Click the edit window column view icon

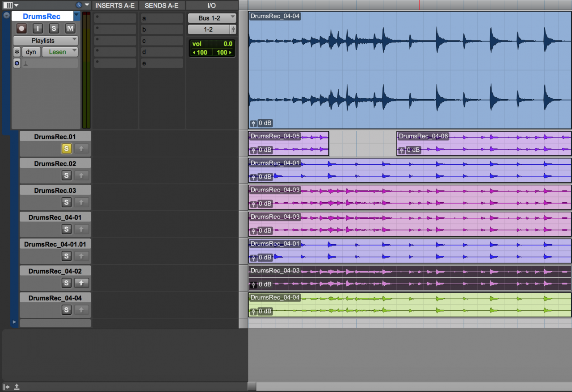tap(8, 5)
